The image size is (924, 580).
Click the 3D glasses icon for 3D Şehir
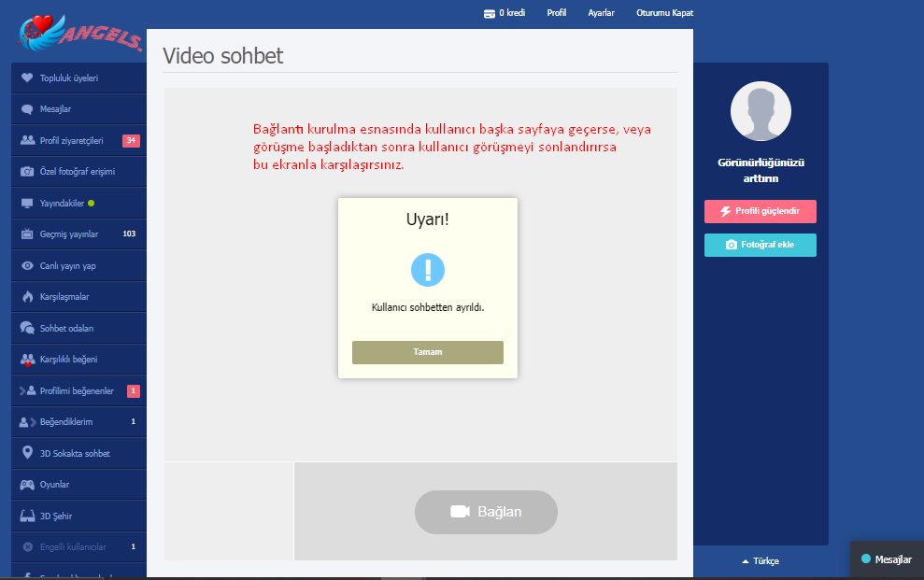pos(27,516)
